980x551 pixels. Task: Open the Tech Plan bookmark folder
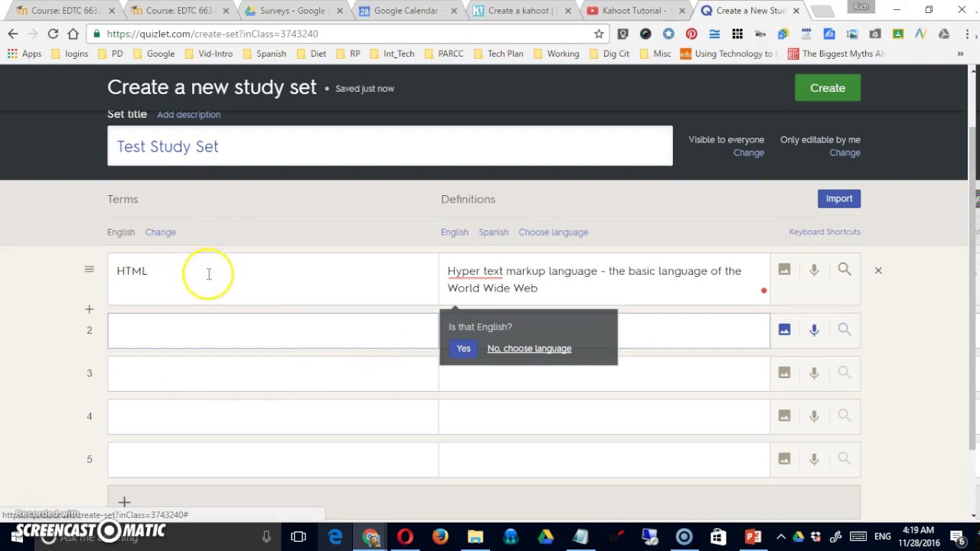coord(498,54)
